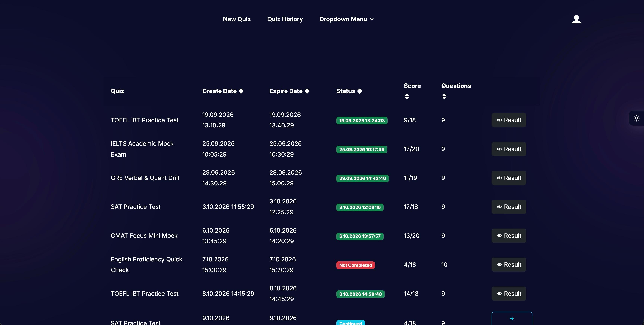Sort by Create Date arrows

[x=241, y=91]
